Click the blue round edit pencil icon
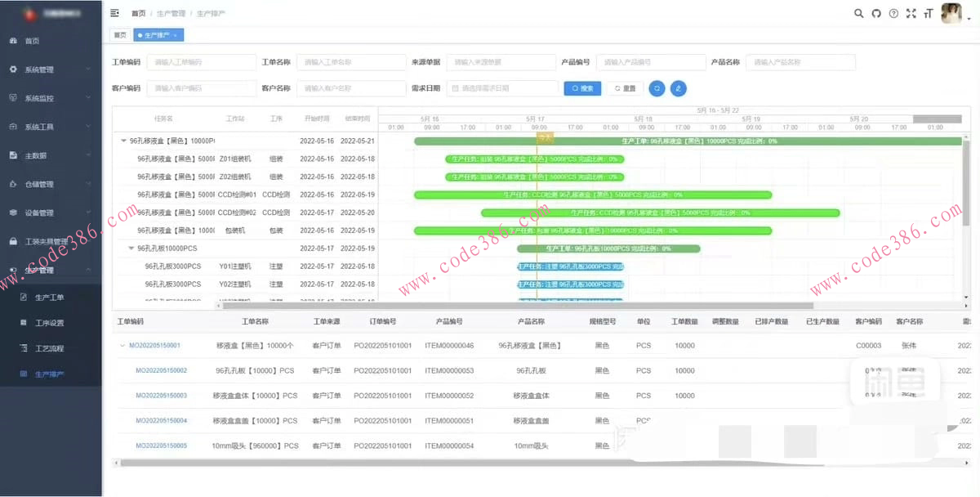Screen dimensions: 980x497 coord(678,88)
